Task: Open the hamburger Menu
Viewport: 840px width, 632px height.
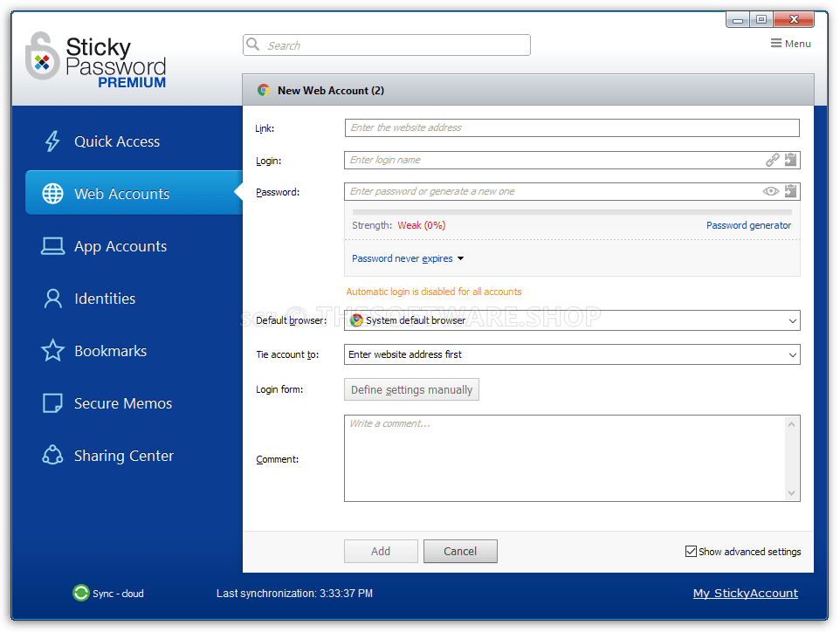Action: (790, 44)
